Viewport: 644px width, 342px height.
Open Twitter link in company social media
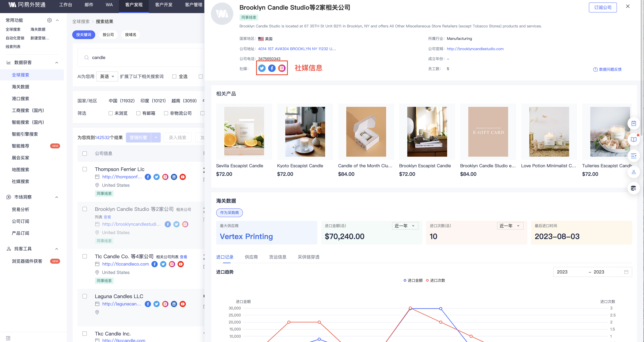click(x=262, y=68)
